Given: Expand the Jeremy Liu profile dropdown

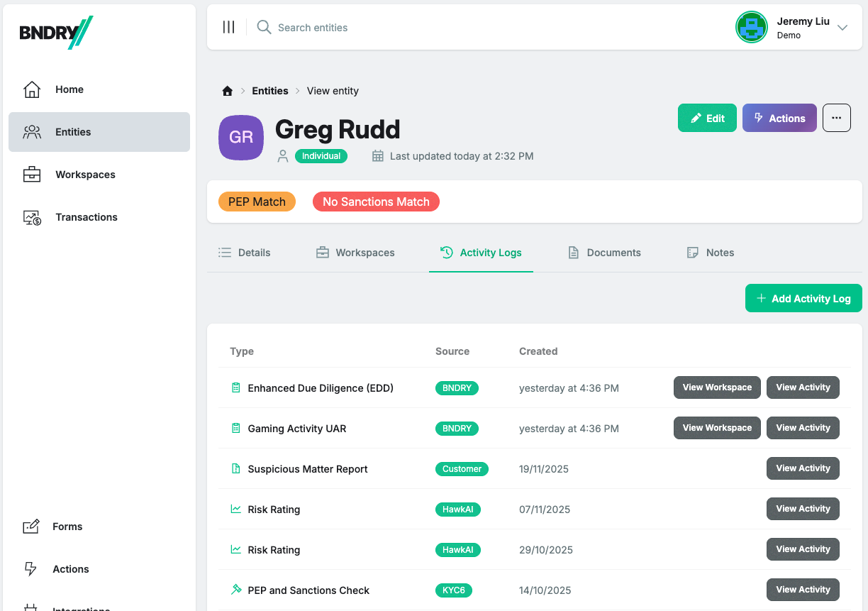Looking at the screenshot, I should tap(842, 27).
